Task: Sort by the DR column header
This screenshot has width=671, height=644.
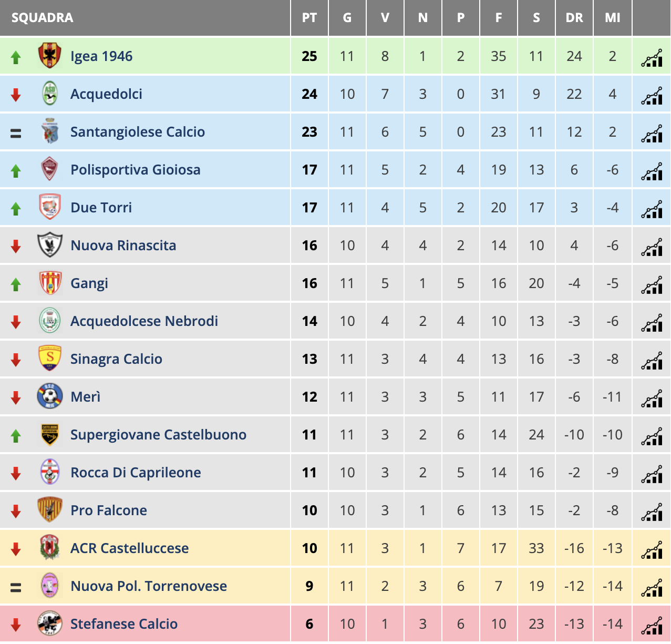Action: point(574,18)
